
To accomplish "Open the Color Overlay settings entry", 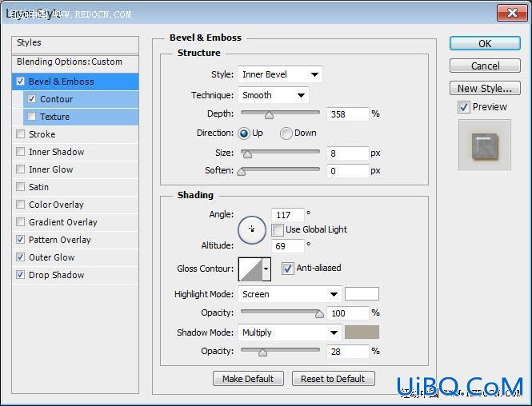I will [56, 205].
